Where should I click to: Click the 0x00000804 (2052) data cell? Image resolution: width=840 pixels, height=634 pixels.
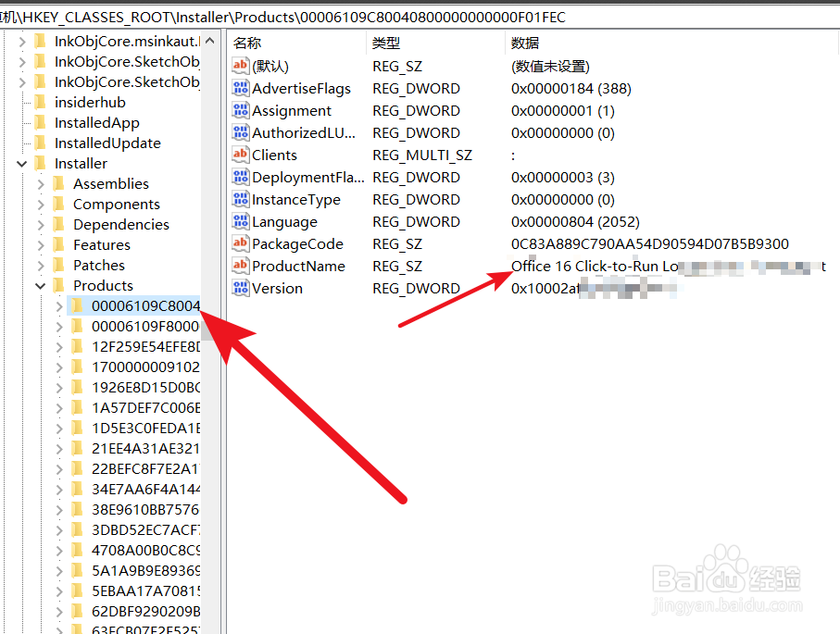click(575, 222)
